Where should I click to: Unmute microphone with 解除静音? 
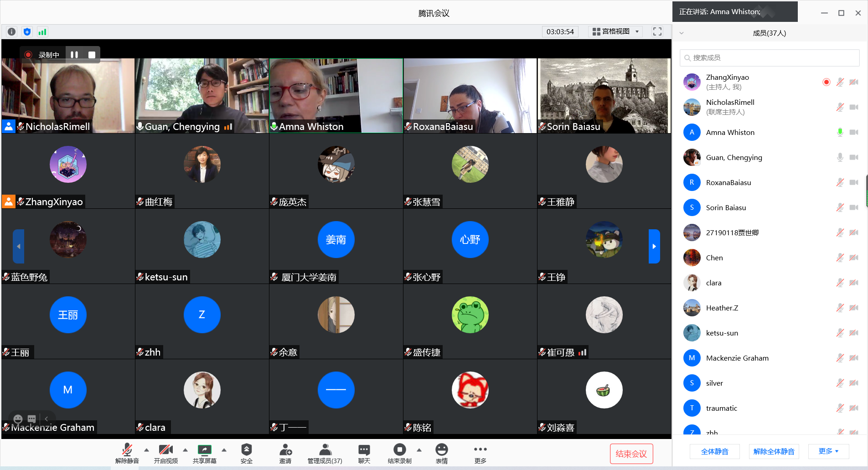[127, 453]
